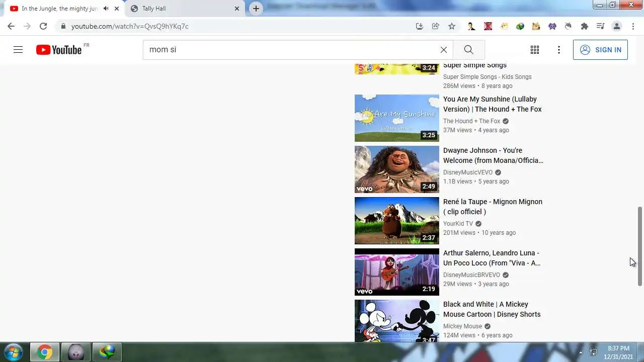
Task: Share this page icon
Action: pyautogui.click(x=436, y=26)
